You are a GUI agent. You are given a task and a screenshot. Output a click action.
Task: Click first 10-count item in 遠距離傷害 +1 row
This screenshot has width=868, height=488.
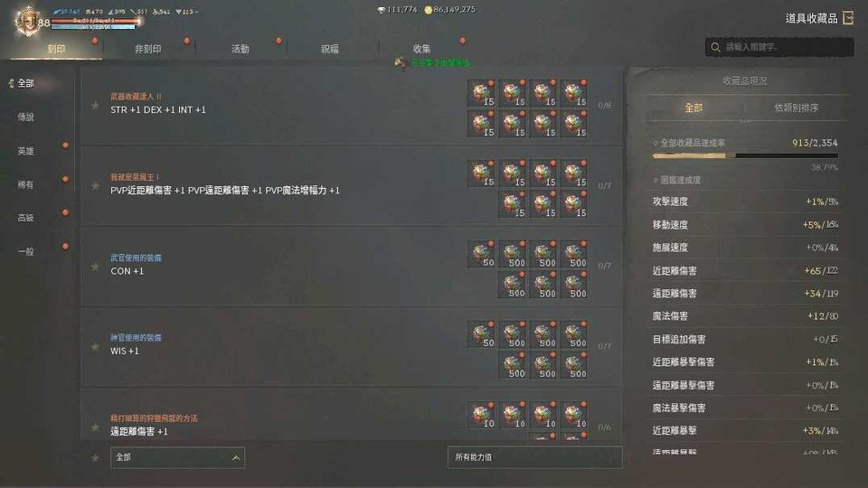482,415
